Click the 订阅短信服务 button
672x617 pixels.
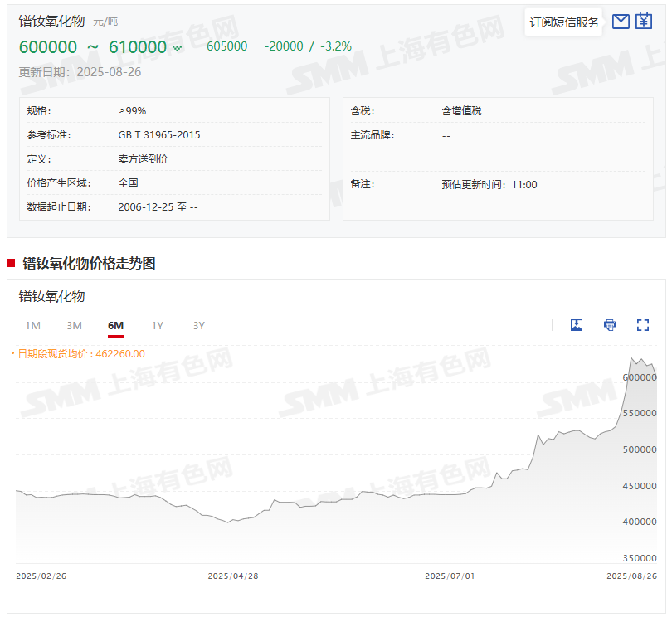(564, 22)
